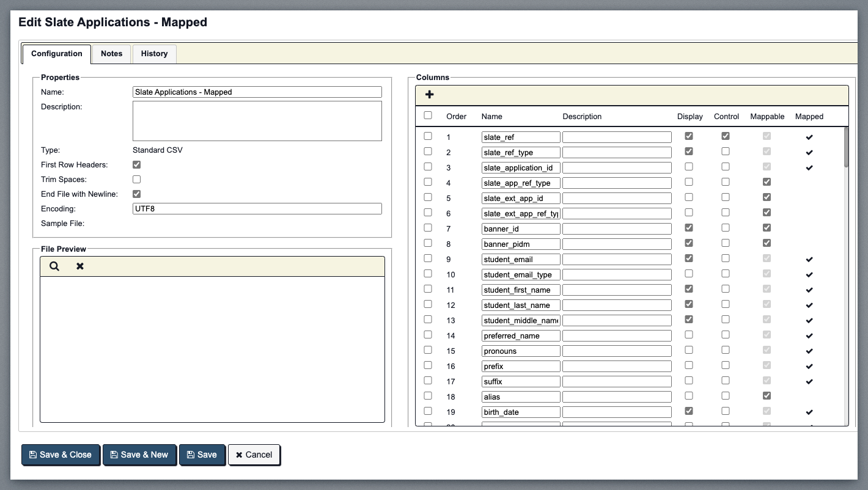
Task: Uncheck Display for banner_id column
Action: point(689,228)
